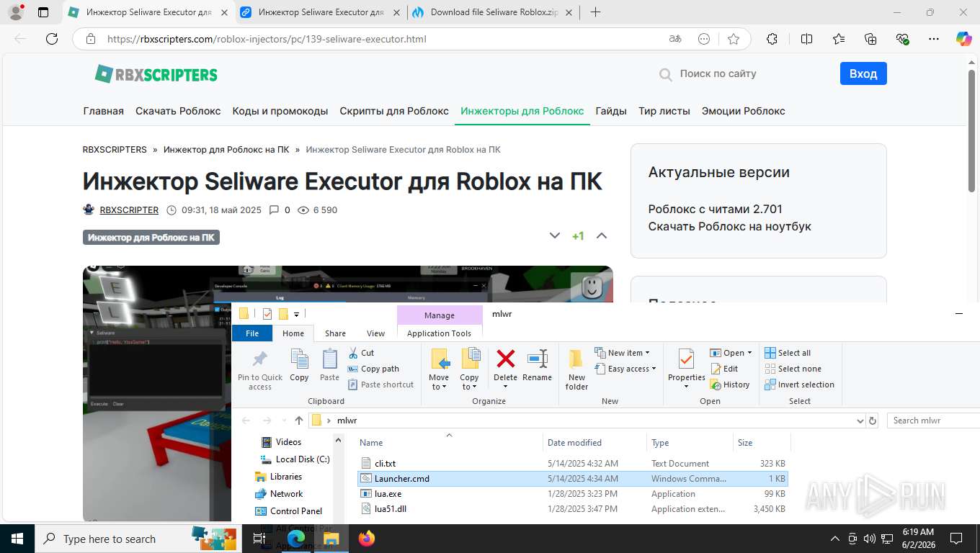Open the browser extensions puzzle icon
The height and width of the screenshot is (553, 980).
(x=772, y=39)
